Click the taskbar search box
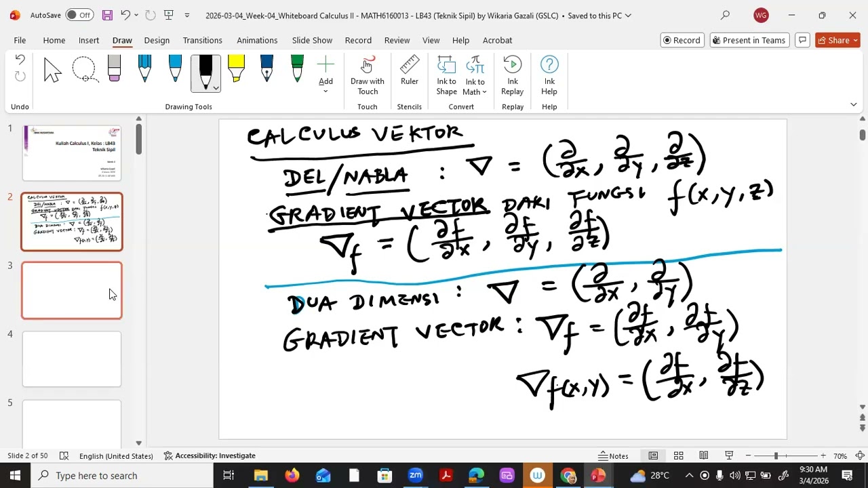Screen dimensions: 868x488 point(122,475)
